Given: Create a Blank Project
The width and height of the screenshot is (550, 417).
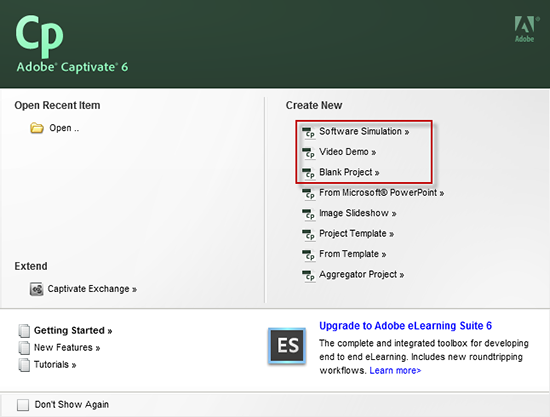Looking at the screenshot, I should [349, 172].
